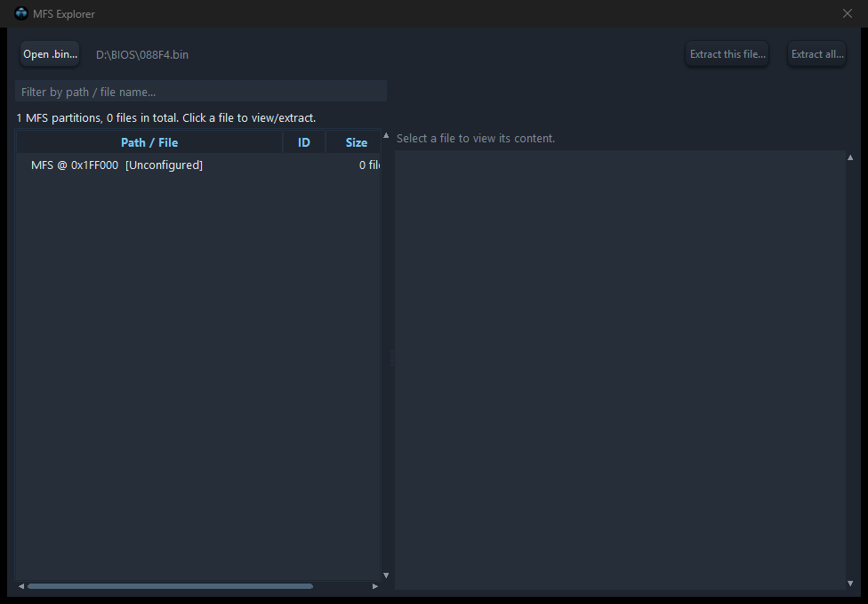This screenshot has width=868, height=604.
Task: Click the file list left scroll arrow
Action: tap(21, 586)
